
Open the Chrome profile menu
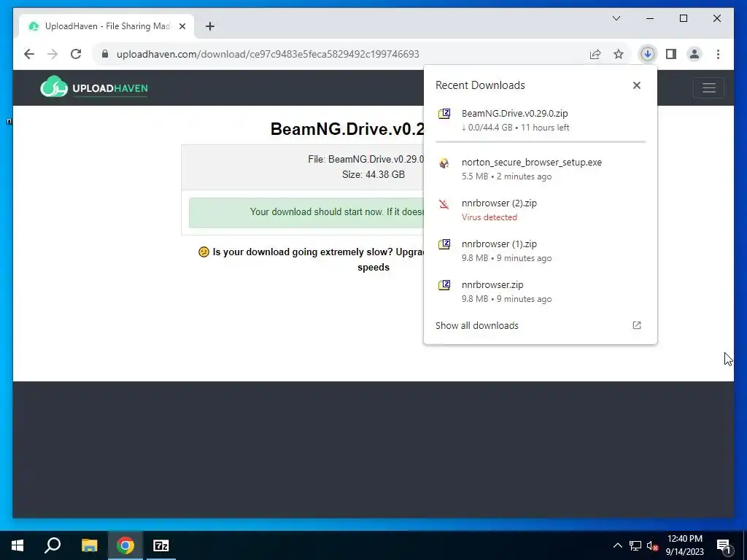pos(694,54)
